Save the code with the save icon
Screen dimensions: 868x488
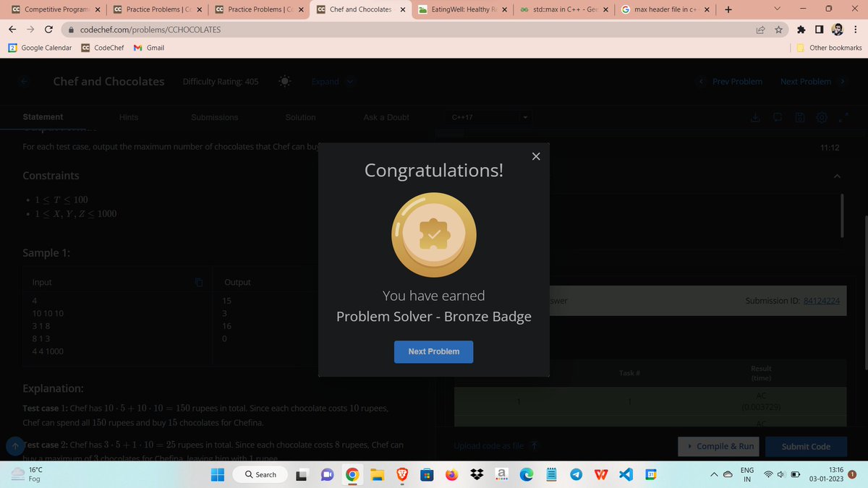point(799,116)
